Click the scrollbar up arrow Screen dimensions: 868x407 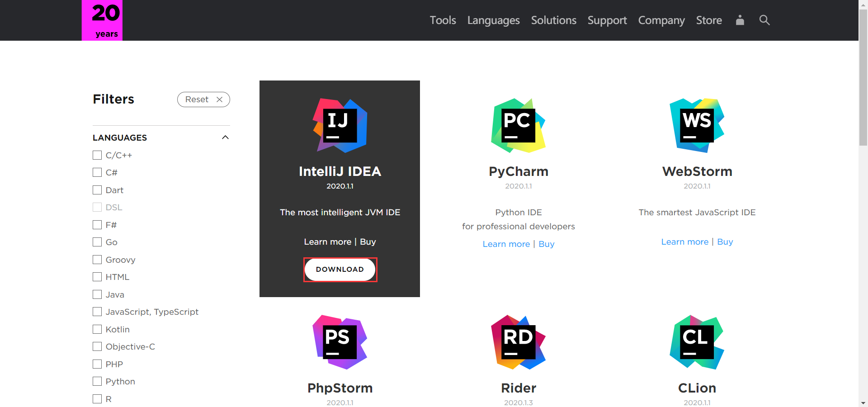pos(863,4)
